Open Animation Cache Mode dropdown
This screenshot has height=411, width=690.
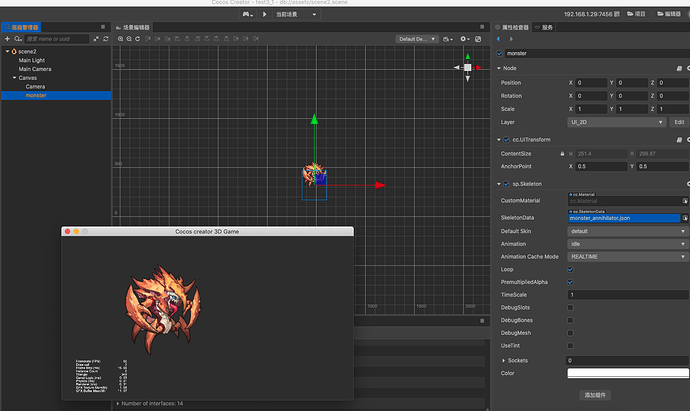[x=628, y=257]
